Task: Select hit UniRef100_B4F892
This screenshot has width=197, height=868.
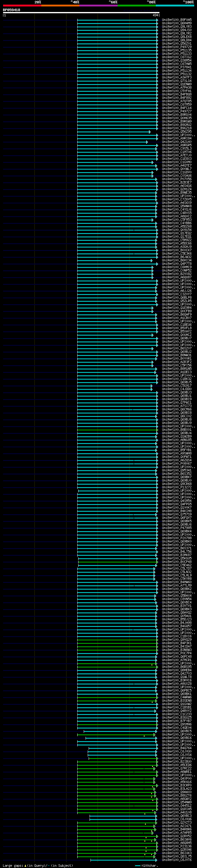Action: pyautogui.click(x=176, y=98)
